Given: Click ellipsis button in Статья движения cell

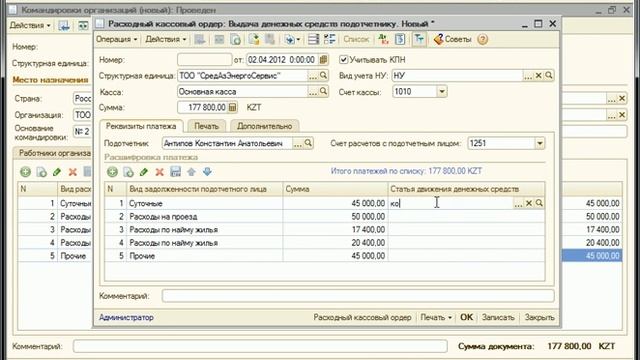Looking at the screenshot, I should tap(518, 203).
